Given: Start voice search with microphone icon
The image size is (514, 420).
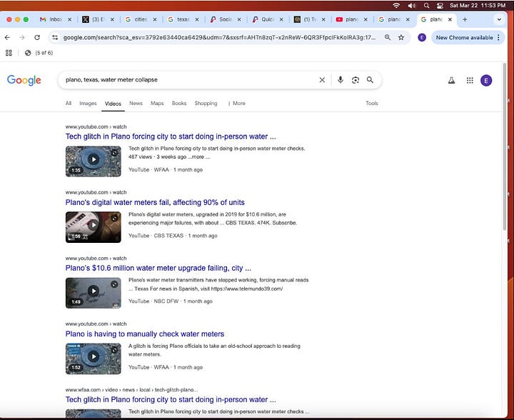Looking at the screenshot, I should 341,80.
